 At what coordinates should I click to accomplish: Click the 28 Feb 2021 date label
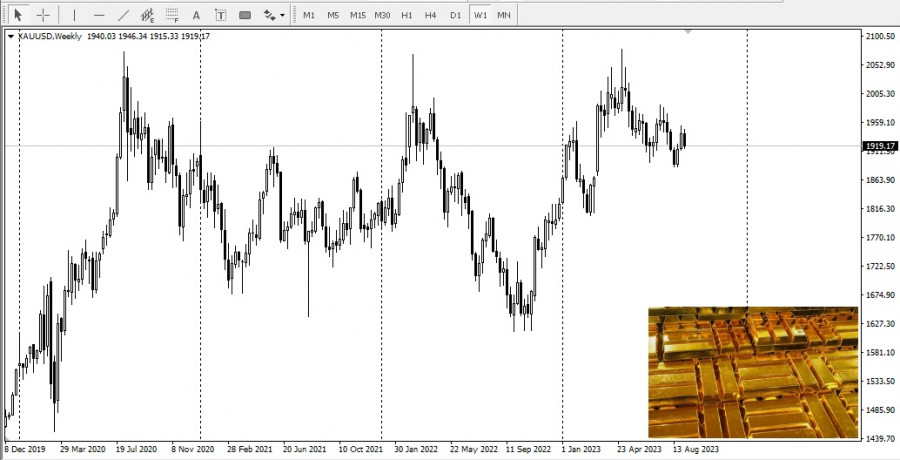pos(250,449)
